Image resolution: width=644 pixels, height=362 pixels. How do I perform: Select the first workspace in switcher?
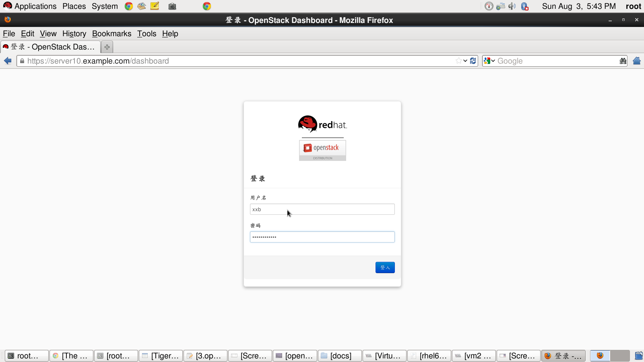click(x=600, y=356)
